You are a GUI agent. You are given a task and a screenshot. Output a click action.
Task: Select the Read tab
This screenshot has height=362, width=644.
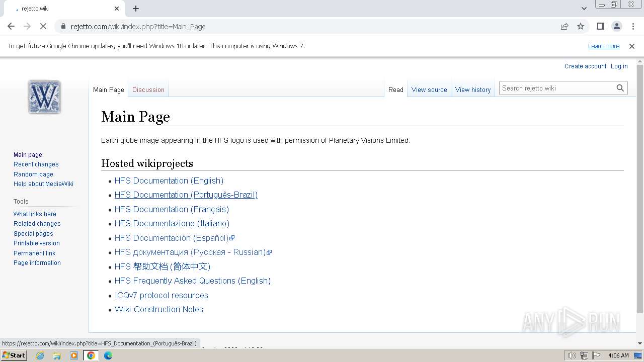(x=396, y=89)
